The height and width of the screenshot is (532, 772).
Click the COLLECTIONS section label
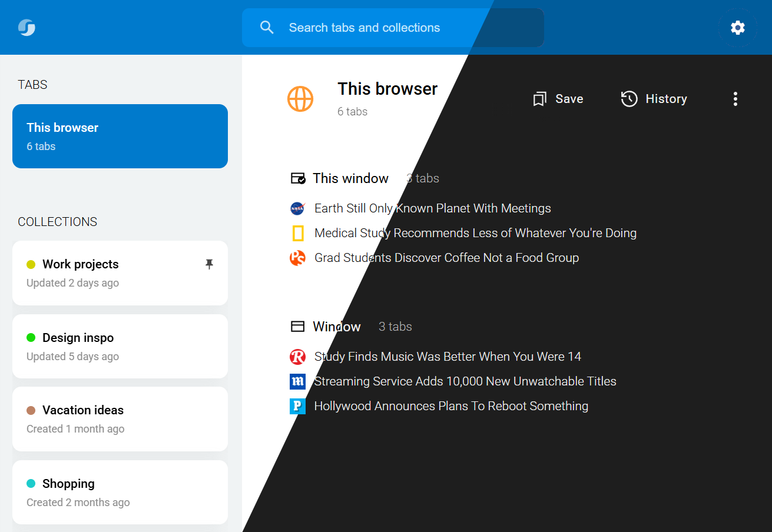click(x=58, y=222)
